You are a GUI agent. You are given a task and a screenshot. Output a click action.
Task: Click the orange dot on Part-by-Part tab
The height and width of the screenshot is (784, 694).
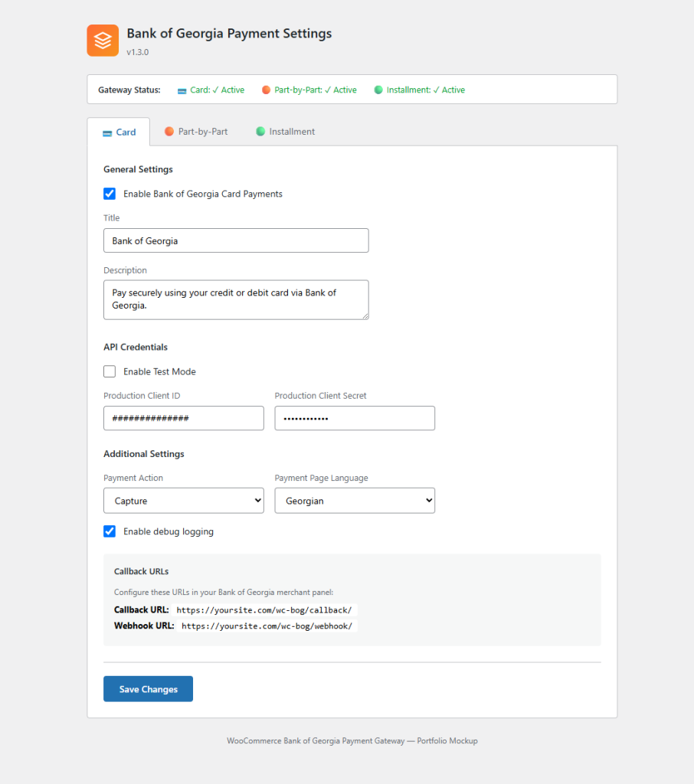tap(169, 132)
